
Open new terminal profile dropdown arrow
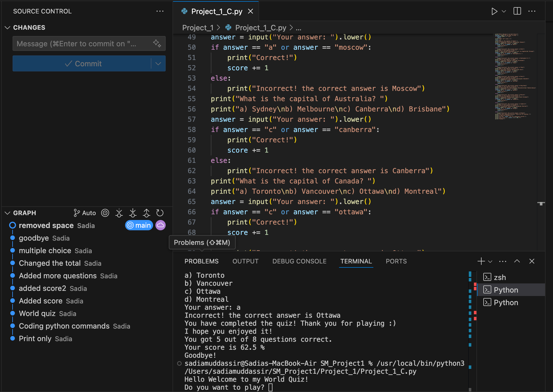pos(490,261)
